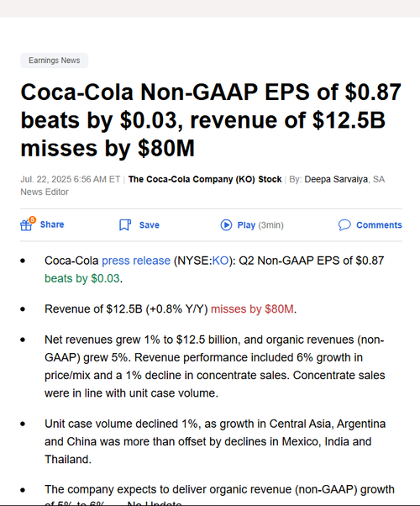Click the gift share icon
This screenshot has width=420, height=506.
point(26,225)
